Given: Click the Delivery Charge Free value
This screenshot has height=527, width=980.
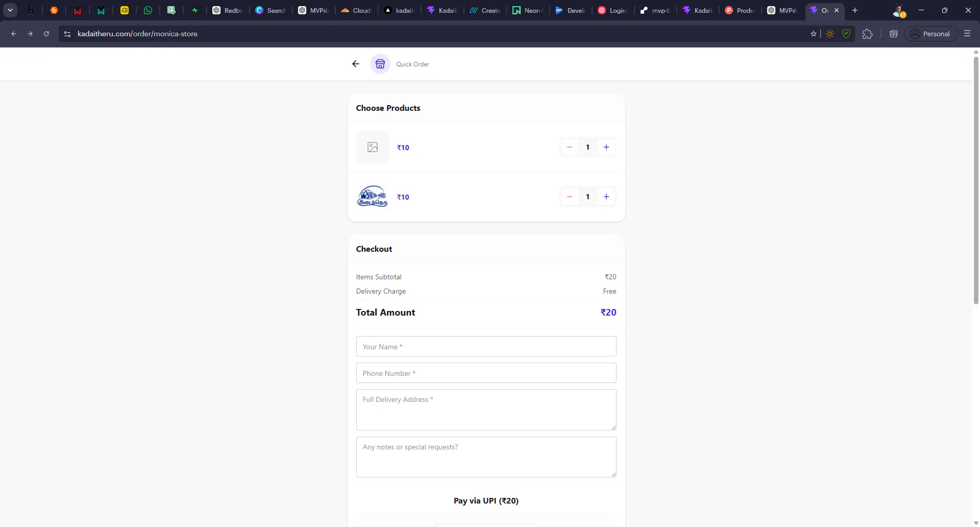Looking at the screenshot, I should pos(609,291).
